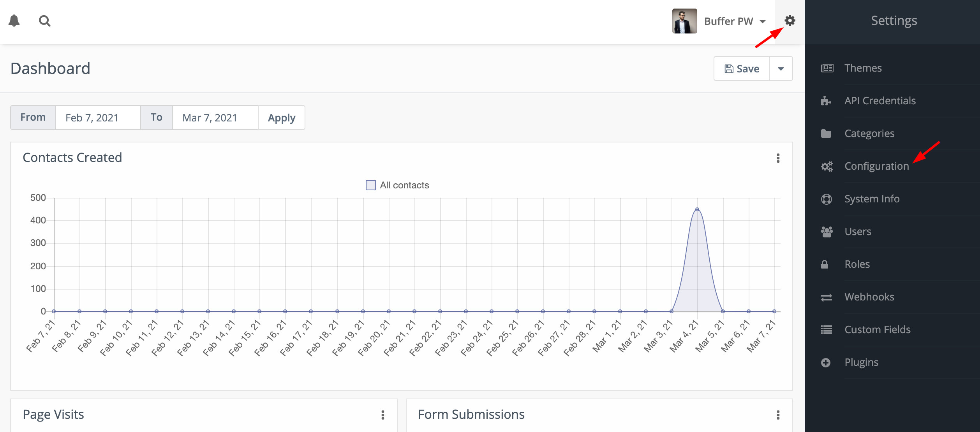Expand the Save button dropdown arrow

point(781,69)
